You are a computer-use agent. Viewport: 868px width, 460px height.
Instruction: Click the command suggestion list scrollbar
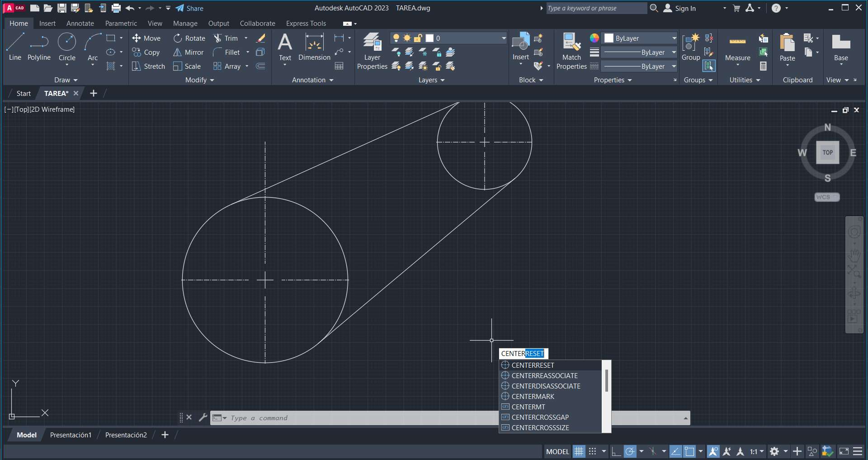pos(606,381)
